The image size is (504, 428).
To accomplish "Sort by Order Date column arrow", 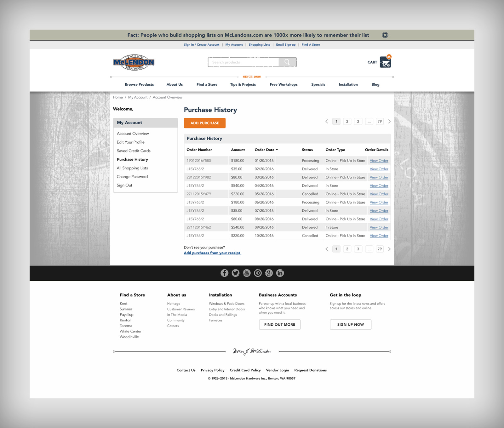I will (x=277, y=150).
